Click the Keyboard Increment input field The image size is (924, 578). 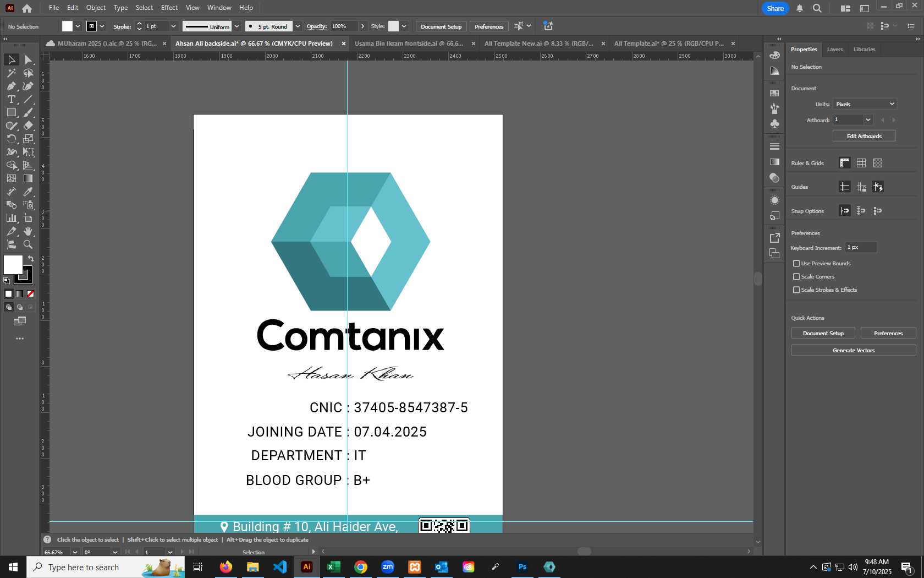tap(861, 248)
